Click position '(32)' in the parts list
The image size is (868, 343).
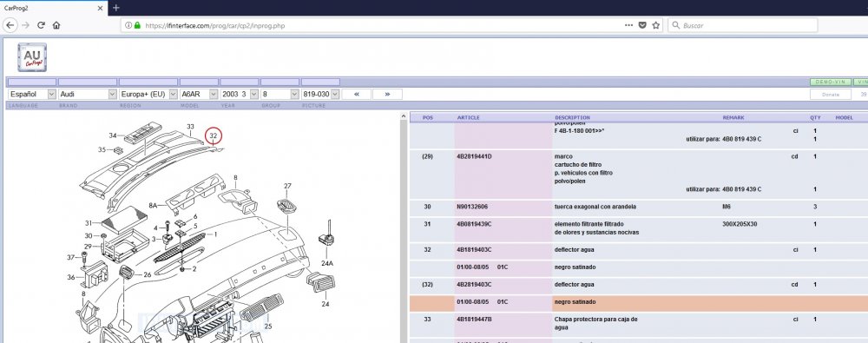(427, 284)
